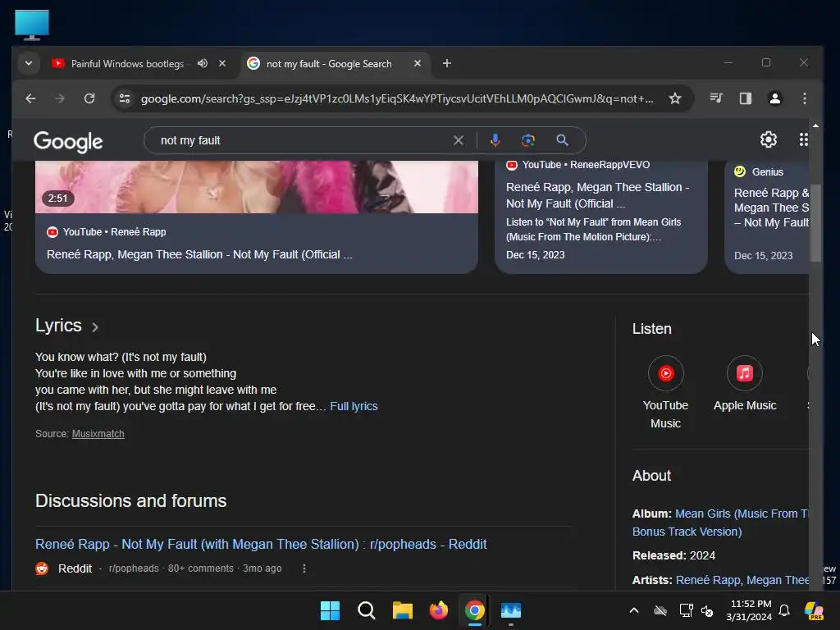Image resolution: width=840 pixels, height=630 pixels.
Task: Submit search with magnifier icon
Action: click(x=562, y=140)
